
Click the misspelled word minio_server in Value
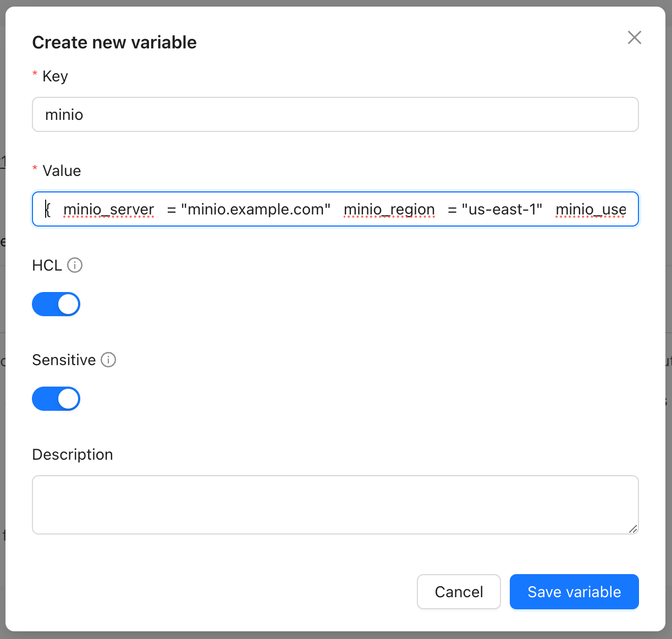pos(108,209)
